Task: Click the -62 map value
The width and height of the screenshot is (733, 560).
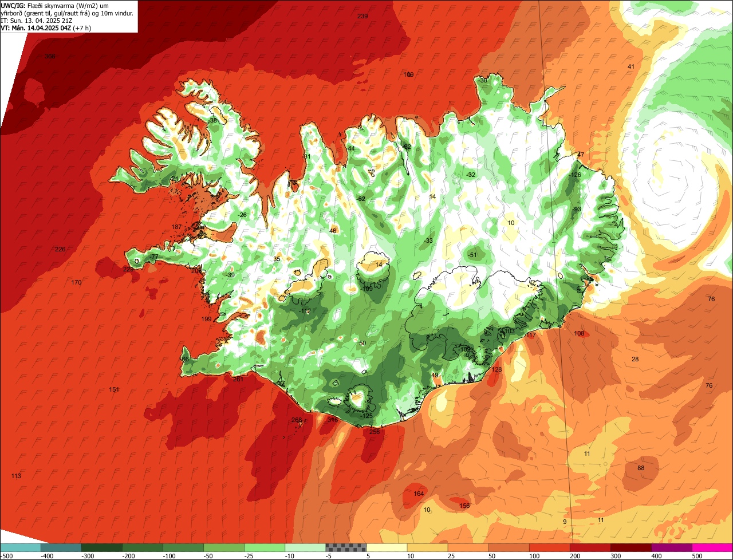Action: pos(361,199)
